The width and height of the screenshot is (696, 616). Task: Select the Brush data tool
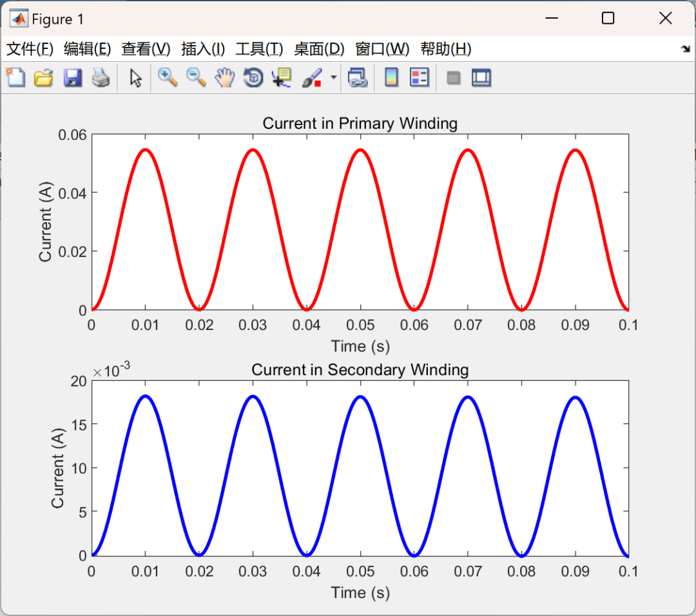pos(312,78)
